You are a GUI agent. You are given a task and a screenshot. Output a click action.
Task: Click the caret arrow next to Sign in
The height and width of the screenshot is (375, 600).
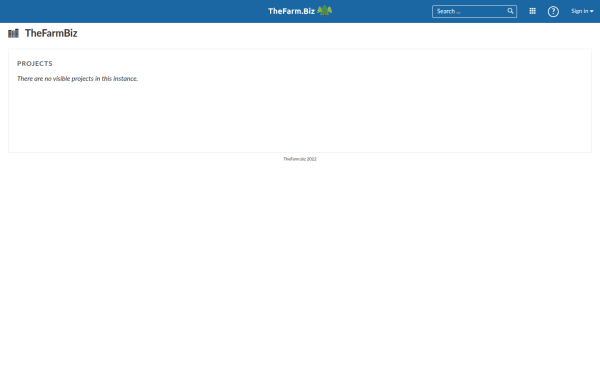coord(592,11)
